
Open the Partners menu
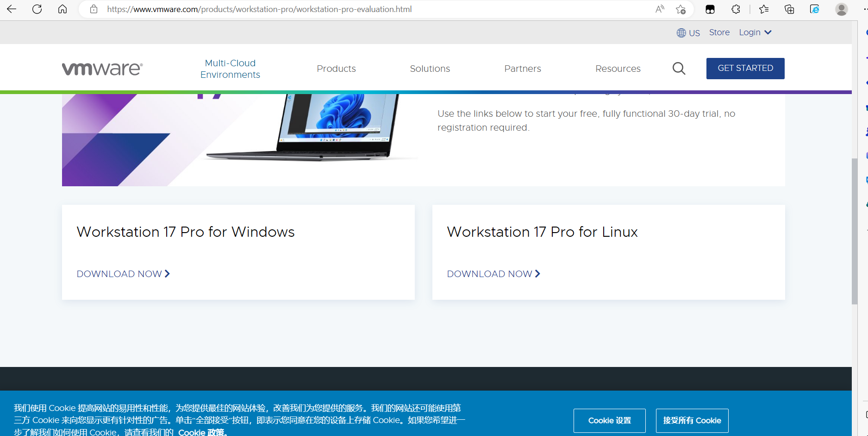pyautogui.click(x=522, y=69)
